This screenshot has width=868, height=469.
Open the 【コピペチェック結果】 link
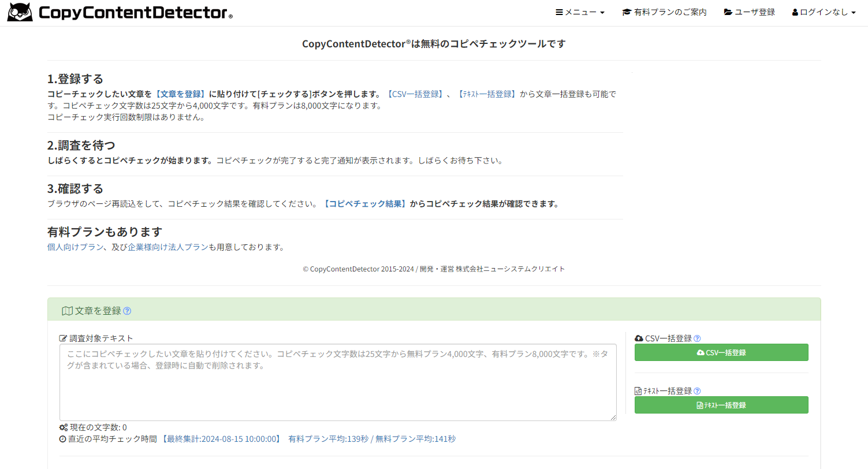[366, 203]
